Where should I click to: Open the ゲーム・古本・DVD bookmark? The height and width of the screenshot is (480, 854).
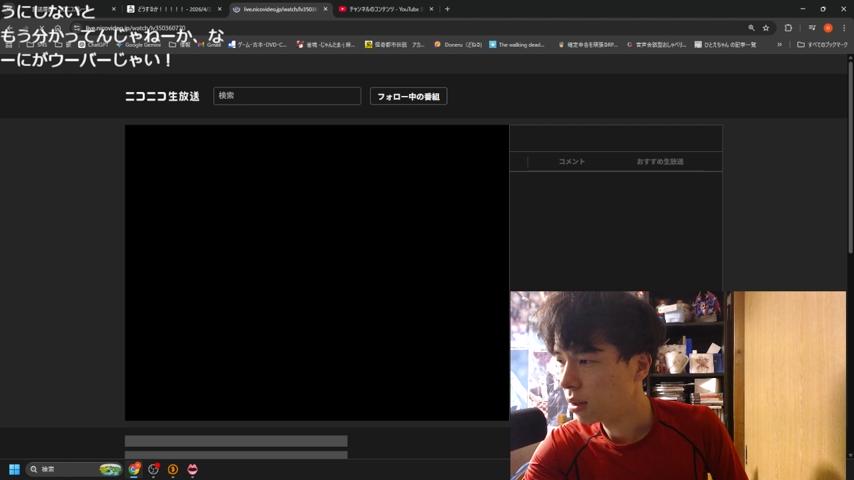click(257, 45)
